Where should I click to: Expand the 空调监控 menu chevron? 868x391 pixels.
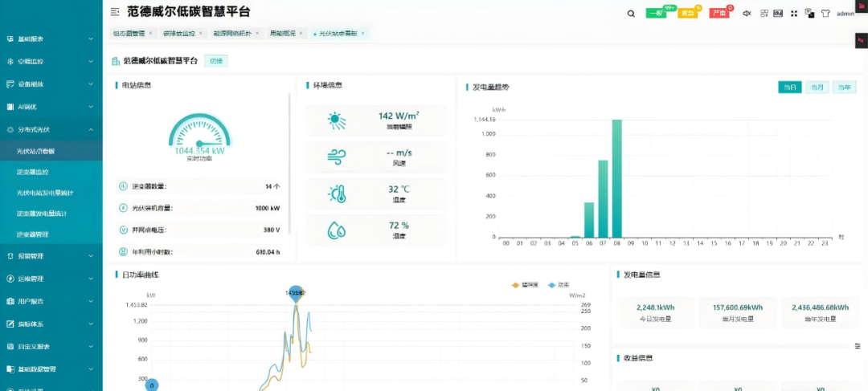[x=91, y=61]
